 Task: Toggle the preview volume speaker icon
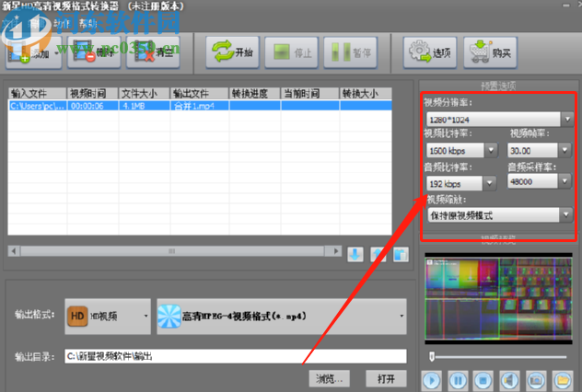509,381
